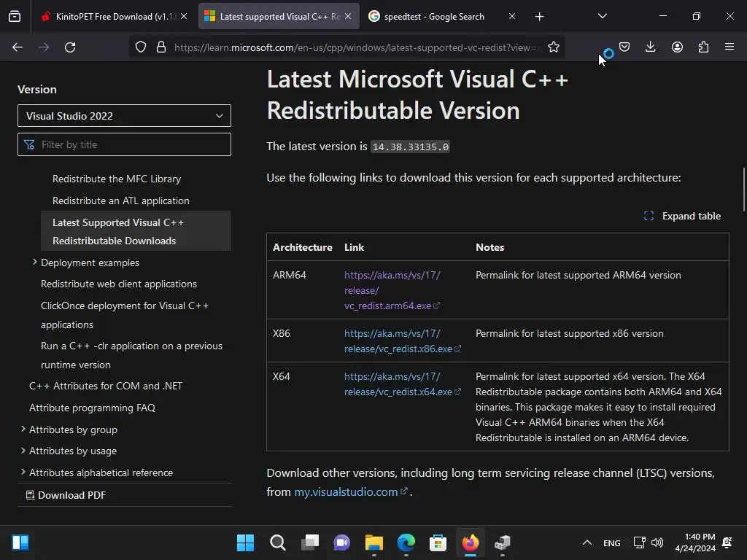Expand Deployment examples section

click(35, 262)
